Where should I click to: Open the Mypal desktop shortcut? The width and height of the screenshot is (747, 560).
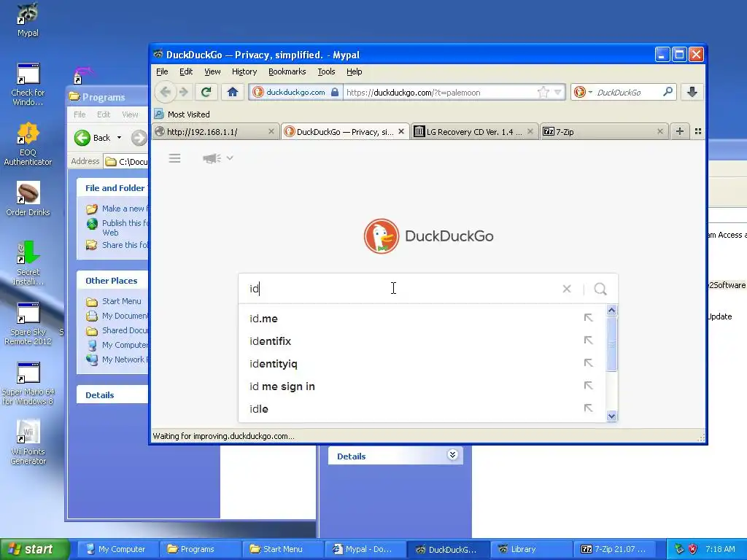point(28,20)
